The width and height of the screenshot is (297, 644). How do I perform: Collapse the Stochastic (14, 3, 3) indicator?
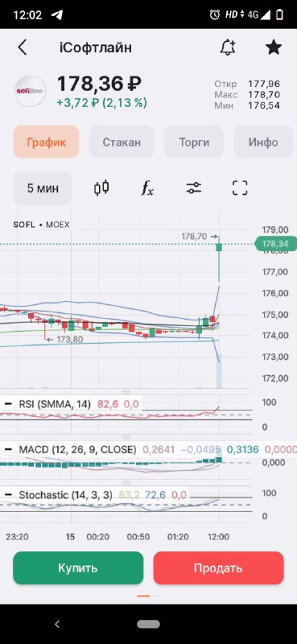click(x=8, y=495)
